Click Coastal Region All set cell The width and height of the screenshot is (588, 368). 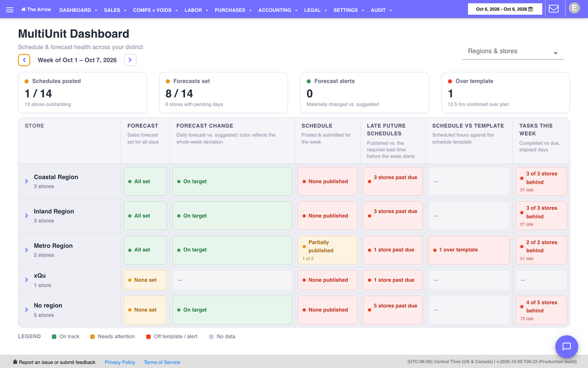145,182
